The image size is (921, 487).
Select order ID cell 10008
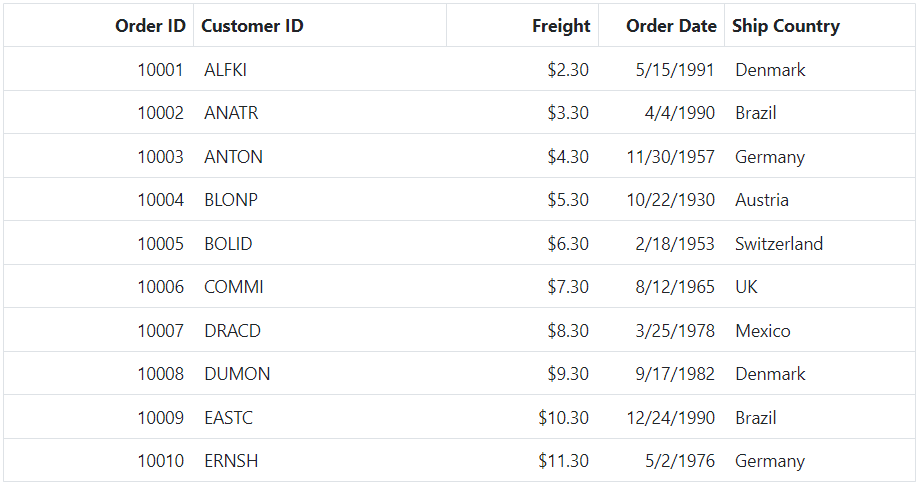tap(99, 374)
